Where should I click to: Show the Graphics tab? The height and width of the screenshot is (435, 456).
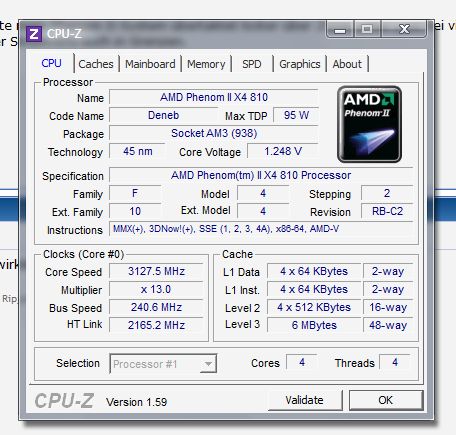click(300, 64)
